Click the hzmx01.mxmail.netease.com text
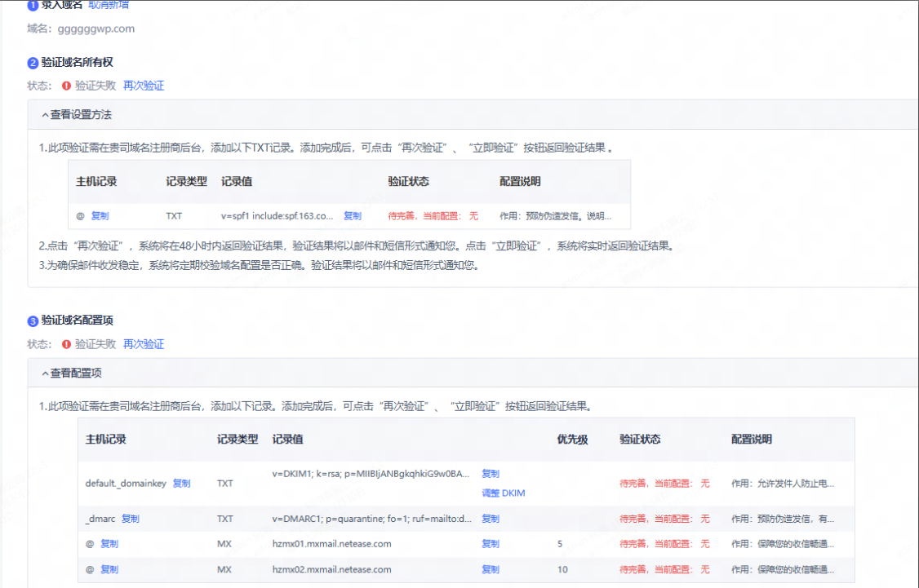Image resolution: width=919 pixels, height=588 pixels. coord(331,543)
